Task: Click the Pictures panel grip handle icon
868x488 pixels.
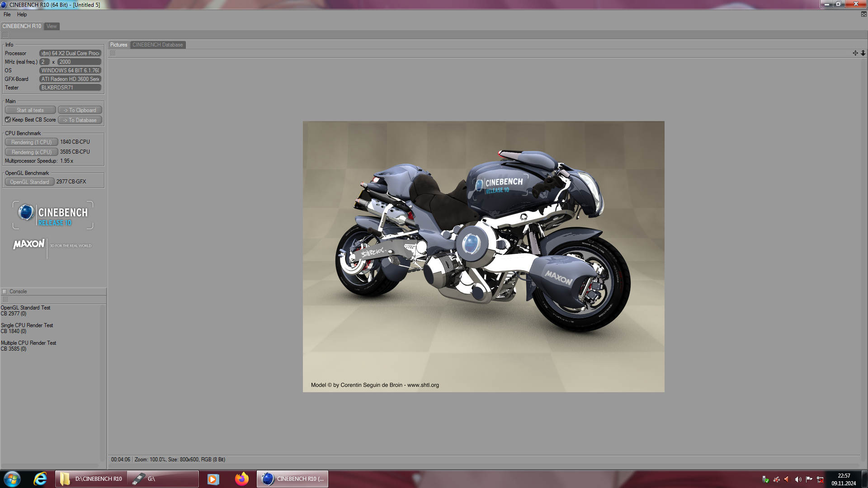Action: coord(113,53)
